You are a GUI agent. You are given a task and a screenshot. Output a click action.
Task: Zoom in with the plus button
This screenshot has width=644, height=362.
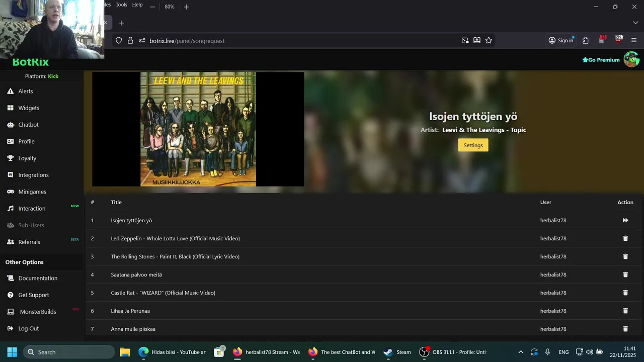pyautogui.click(x=186, y=7)
